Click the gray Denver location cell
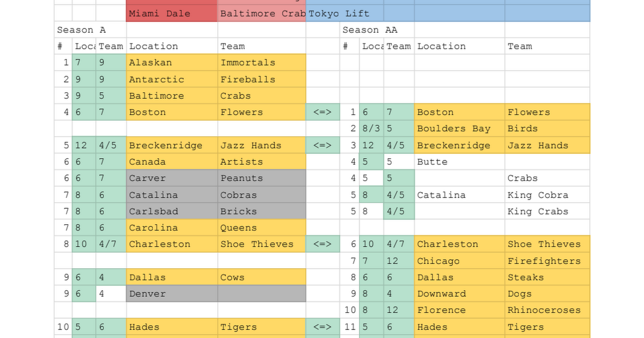The height and width of the screenshot is (338, 644). click(x=172, y=293)
